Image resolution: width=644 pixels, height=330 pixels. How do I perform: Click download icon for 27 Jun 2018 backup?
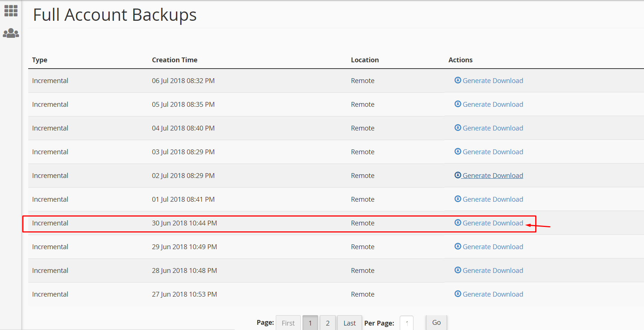pos(458,294)
